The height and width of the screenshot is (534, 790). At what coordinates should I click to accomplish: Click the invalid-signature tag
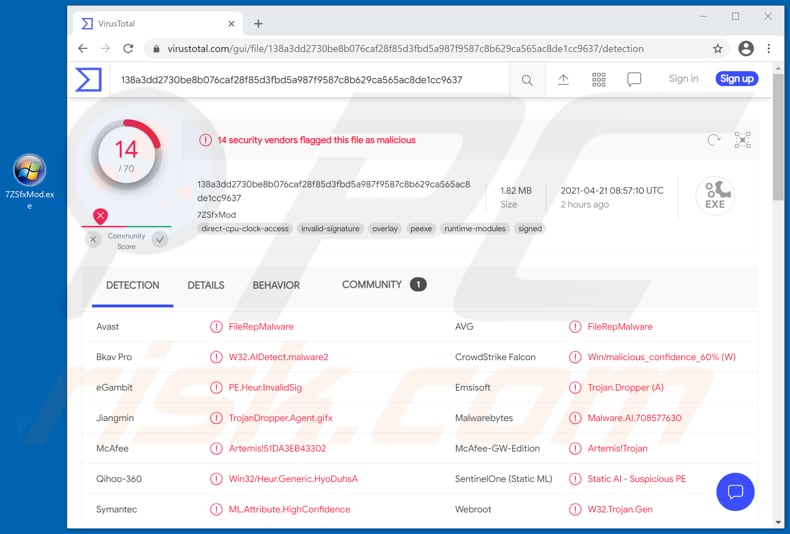(330, 229)
